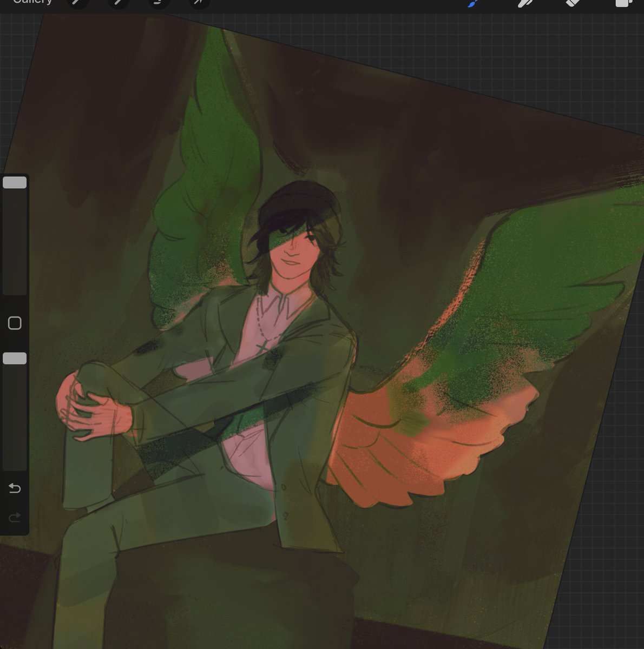Select the blue Brush tool
644x649 pixels.
pyautogui.click(x=472, y=3)
